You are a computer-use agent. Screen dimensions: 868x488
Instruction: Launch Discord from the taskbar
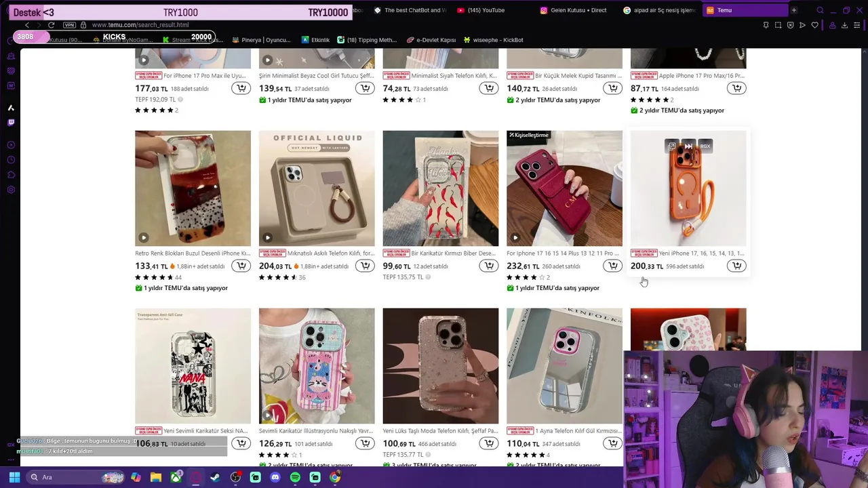275,477
